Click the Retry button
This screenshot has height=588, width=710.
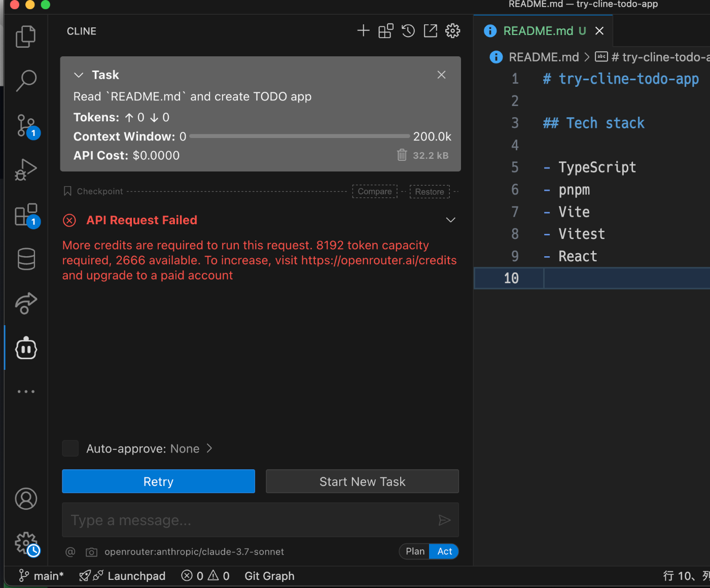[159, 481]
